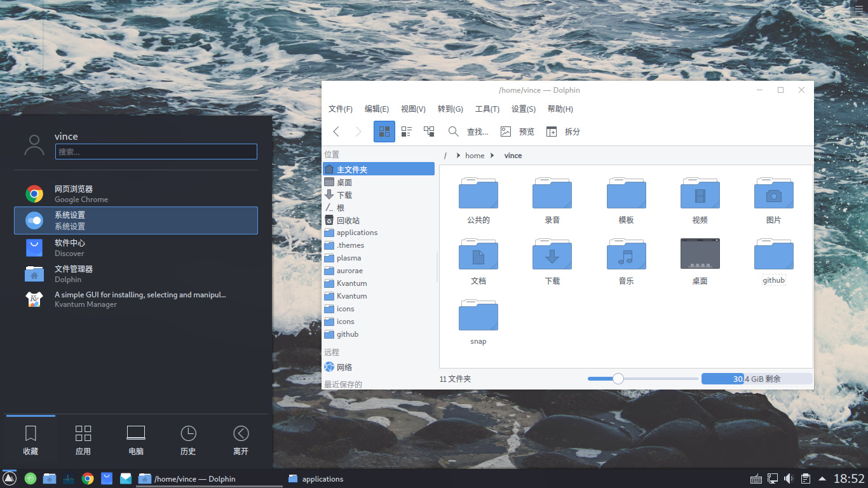Viewport: 868px width, 488px height.
Task: Switch to icons view mode in Dolphin
Action: click(384, 132)
